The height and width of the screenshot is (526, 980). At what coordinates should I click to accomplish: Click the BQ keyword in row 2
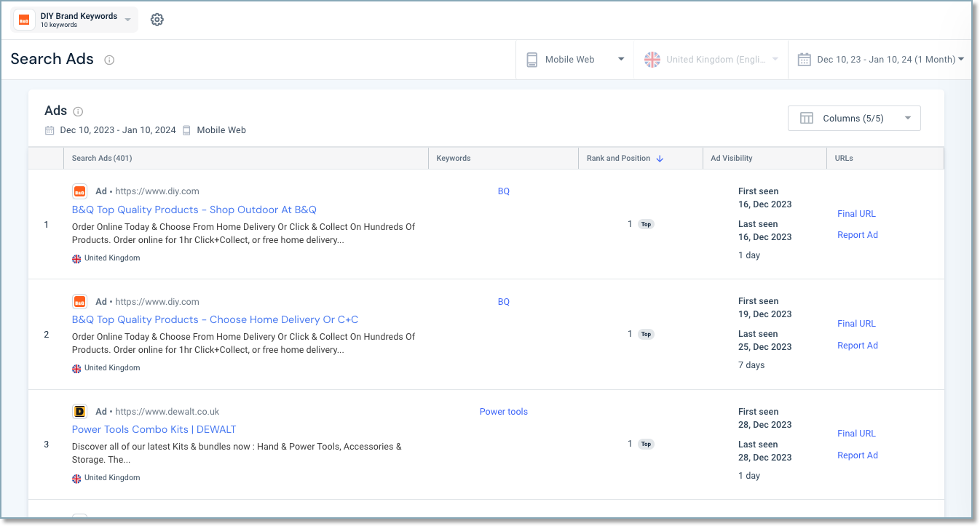point(504,302)
